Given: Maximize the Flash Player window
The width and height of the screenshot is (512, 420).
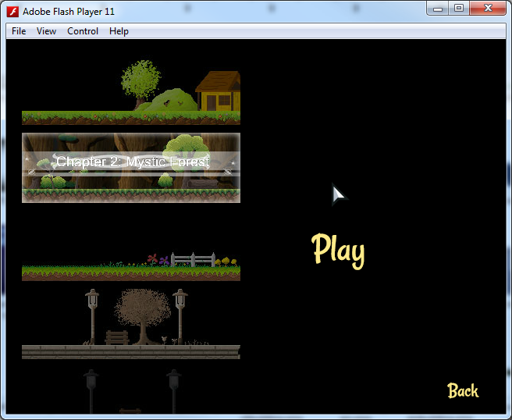Looking at the screenshot, I should 458,9.
